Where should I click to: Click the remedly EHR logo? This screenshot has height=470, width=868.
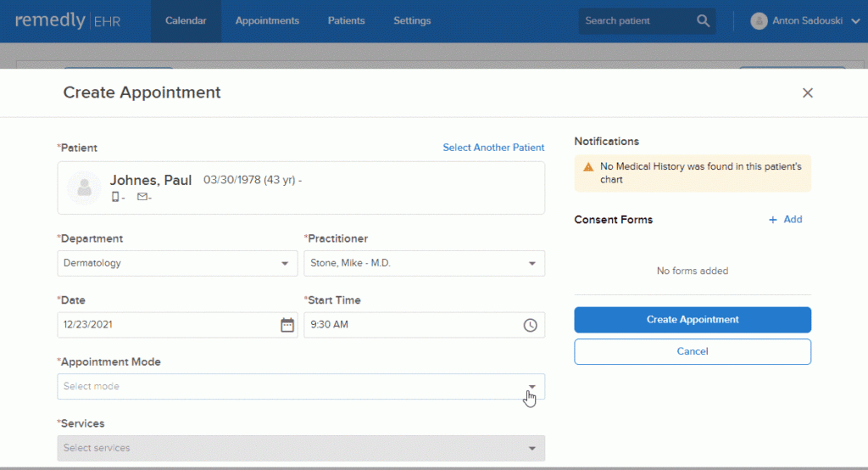tap(68, 21)
